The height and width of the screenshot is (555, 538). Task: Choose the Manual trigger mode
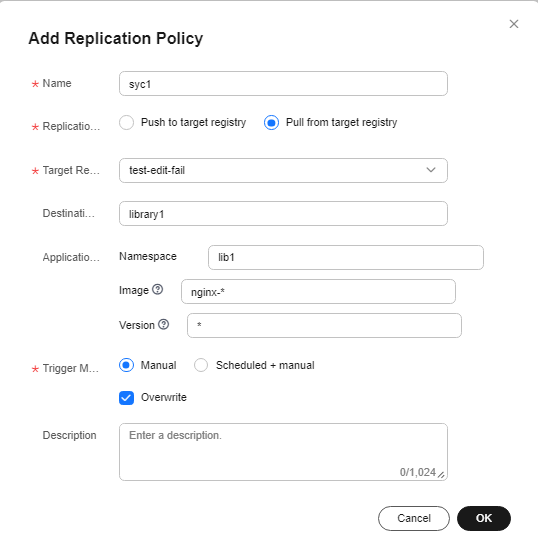pos(126,365)
